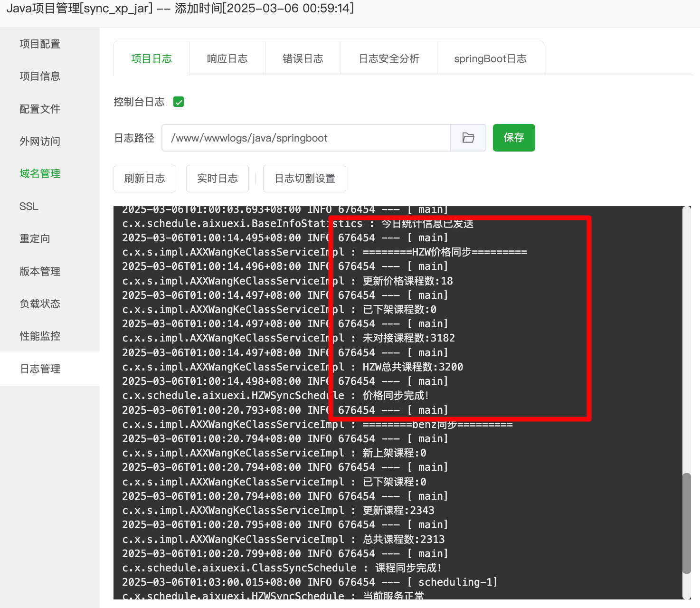Open the folder browse icon for log path

(x=468, y=138)
